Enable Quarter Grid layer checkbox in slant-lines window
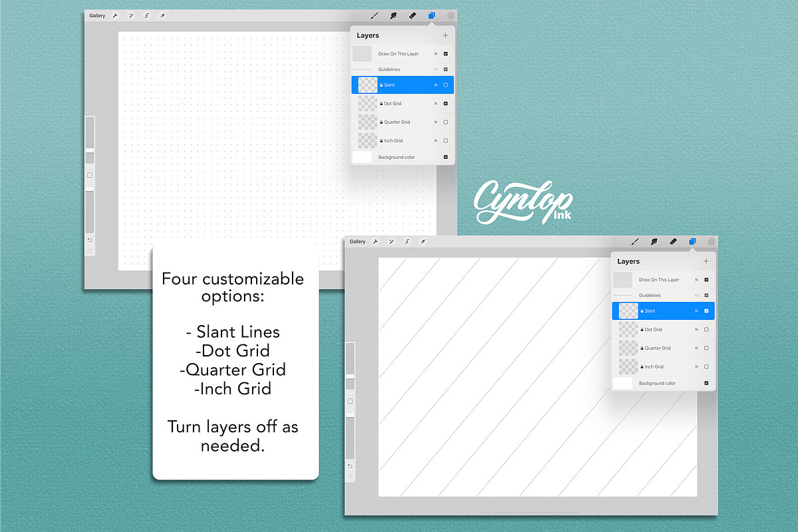 [706, 348]
